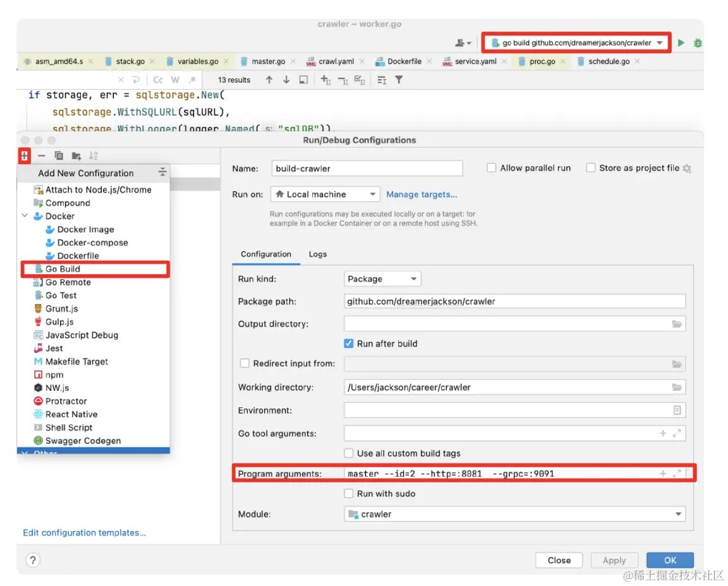
Task: Open the Run kind Package dropdown
Action: point(382,279)
